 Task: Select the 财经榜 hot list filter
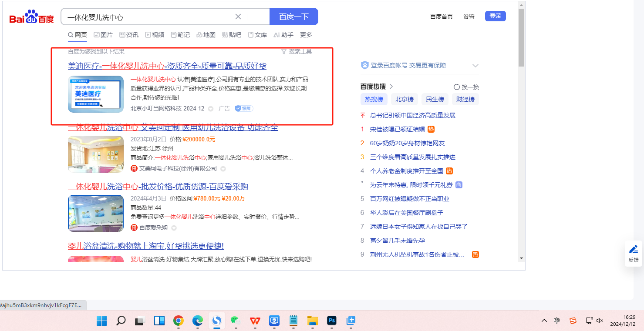pyautogui.click(x=465, y=99)
